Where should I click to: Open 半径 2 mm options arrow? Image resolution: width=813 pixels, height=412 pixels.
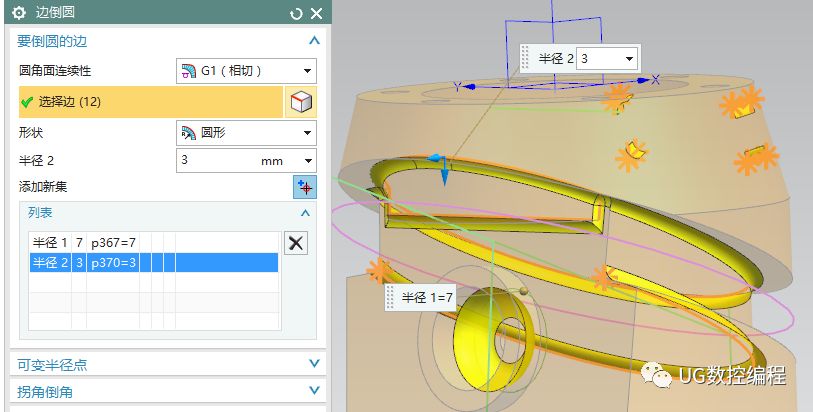pos(308,161)
